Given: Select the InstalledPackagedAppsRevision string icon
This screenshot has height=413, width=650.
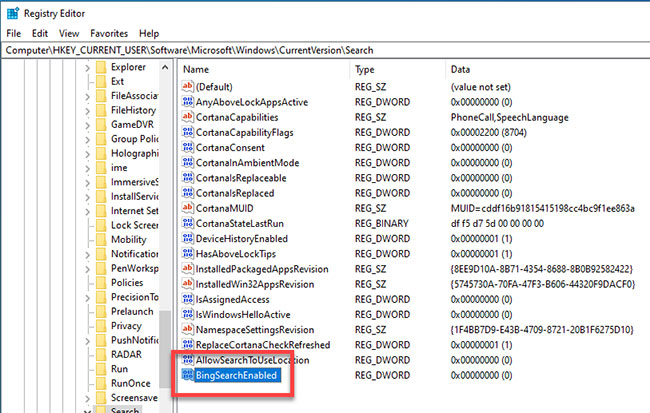Looking at the screenshot, I should pos(188,269).
